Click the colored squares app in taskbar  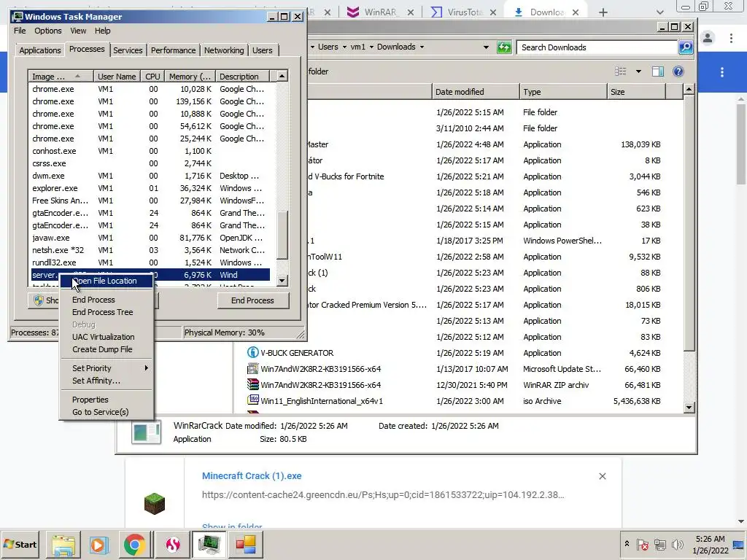(x=246, y=544)
